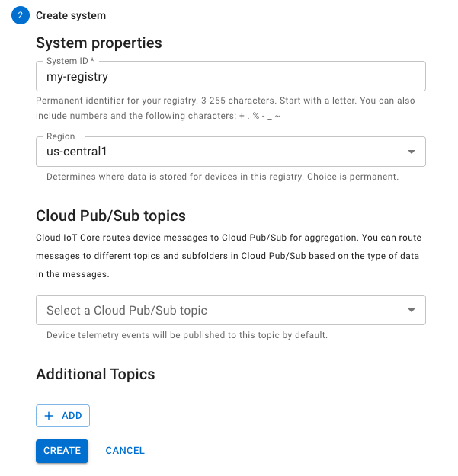This screenshot has height=476, width=458.
Task: Open the 'Select a Cloud Pub/Sub topic' box
Action: point(221,310)
